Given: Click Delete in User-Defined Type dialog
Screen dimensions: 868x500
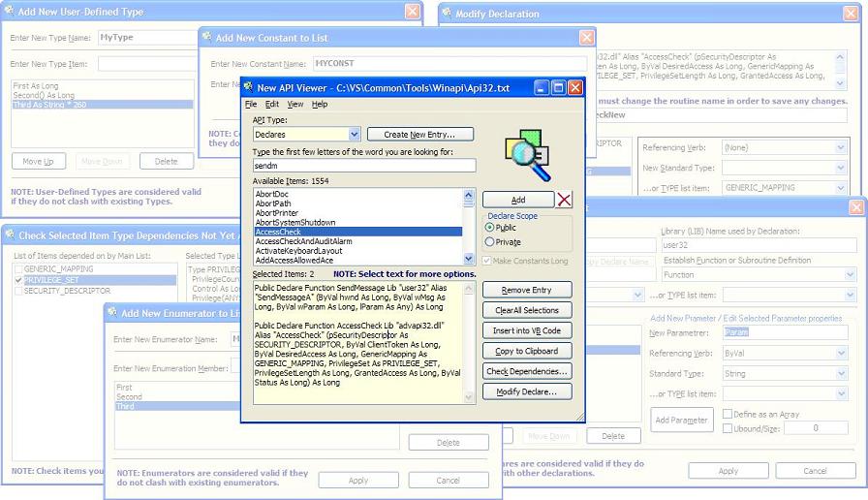Looking at the screenshot, I should coord(166,161).
